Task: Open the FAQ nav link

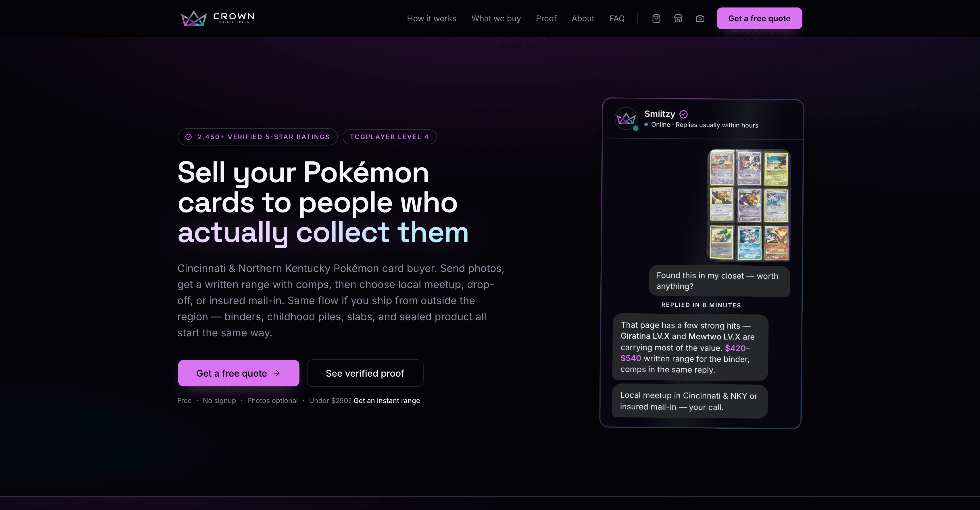Action: [x=617, y=18]
